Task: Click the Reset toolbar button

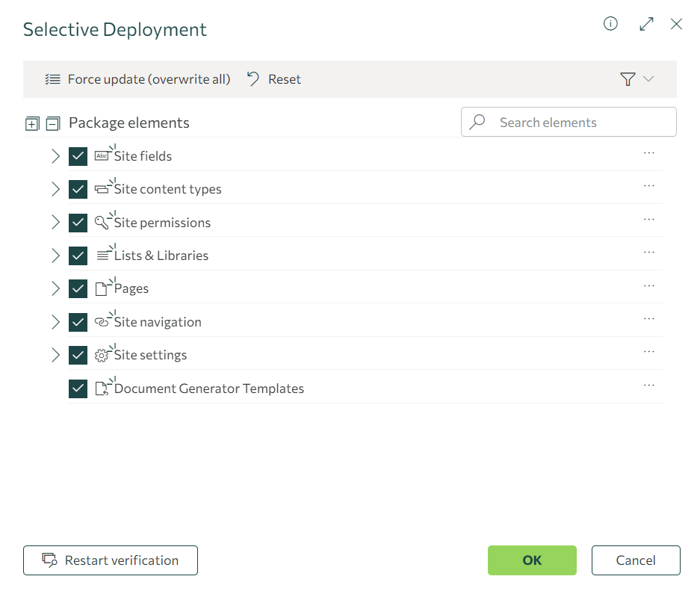Action: [274, 79]
